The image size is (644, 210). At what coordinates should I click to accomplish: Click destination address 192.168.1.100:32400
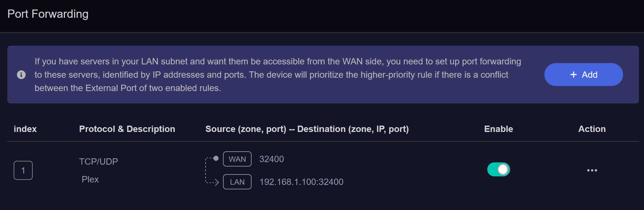click(x=301, y=182)
